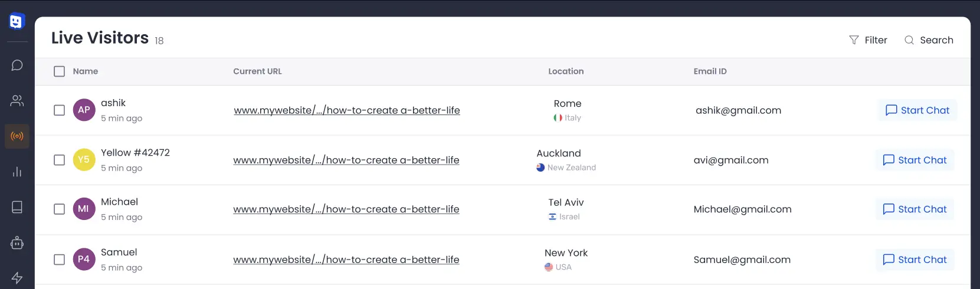
Task: Click the Name column header
Action: click(x=86, y=71)
